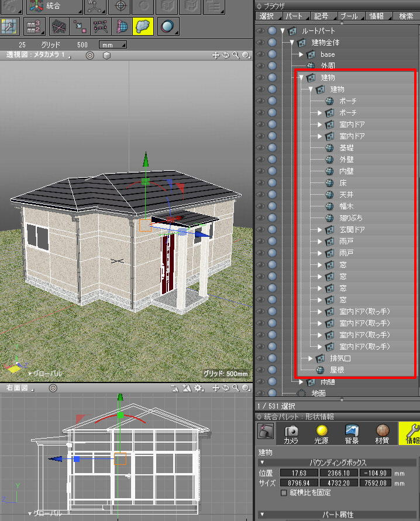Click the unified palette figure icon left of カメラ
The height and width of the screenshot is (521, 420).
tap(266, 431)
